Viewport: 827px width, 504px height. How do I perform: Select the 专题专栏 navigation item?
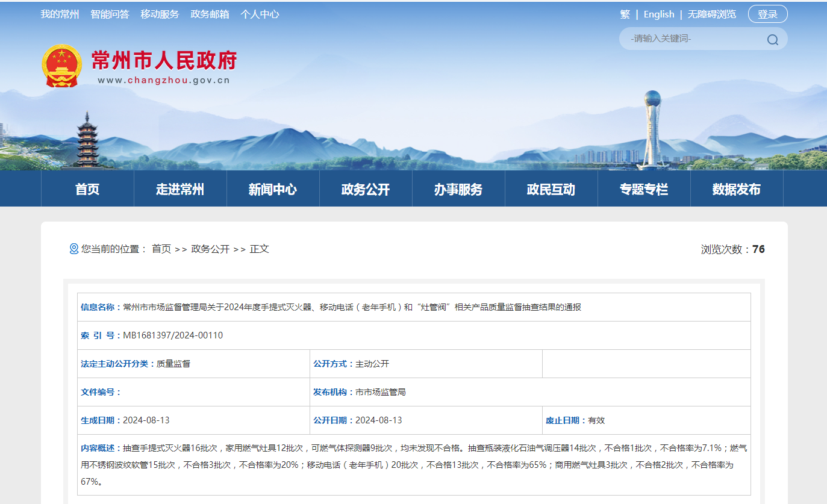(x=644, y=189)
